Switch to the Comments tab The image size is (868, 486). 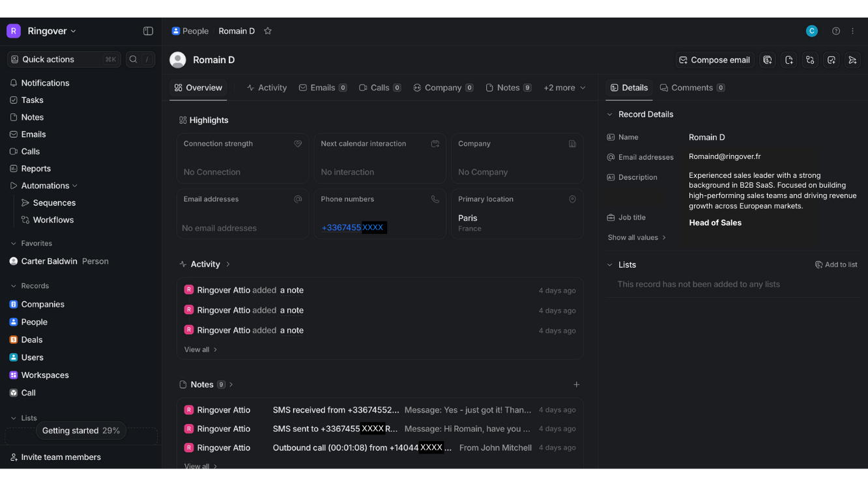tap(692, 87)
